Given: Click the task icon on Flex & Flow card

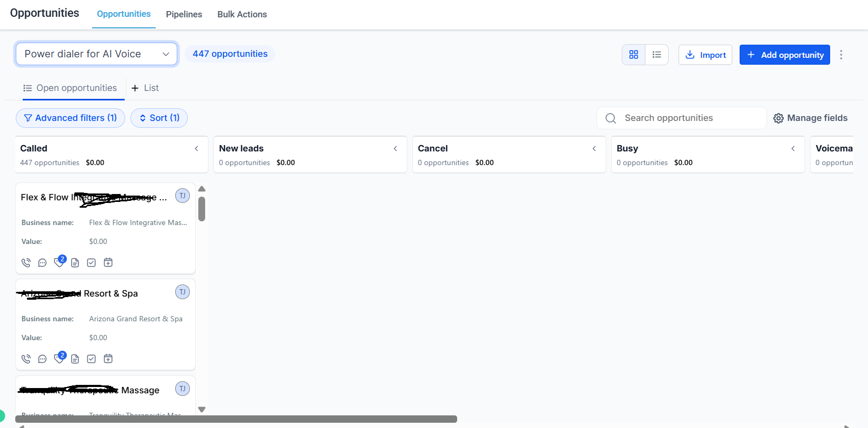Looking at the screenshot, I should (92, 262).
